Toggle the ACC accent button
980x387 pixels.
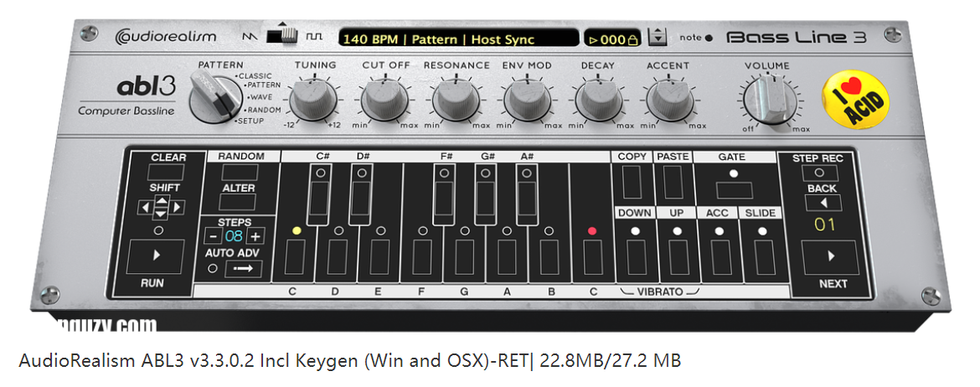[720, 256]
